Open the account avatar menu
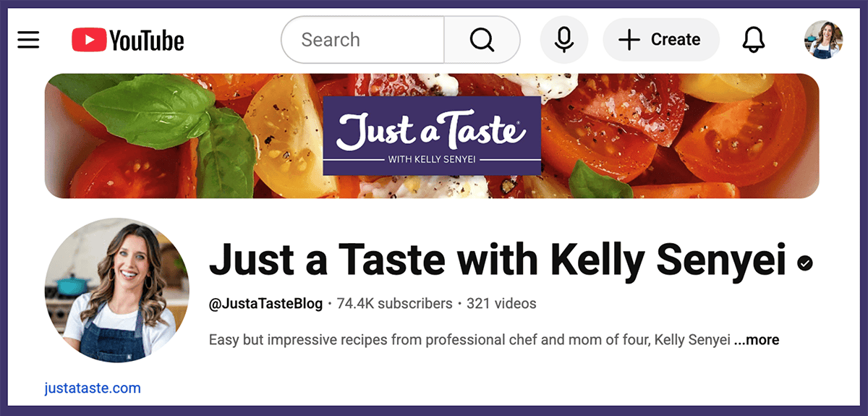 point(823,40)
